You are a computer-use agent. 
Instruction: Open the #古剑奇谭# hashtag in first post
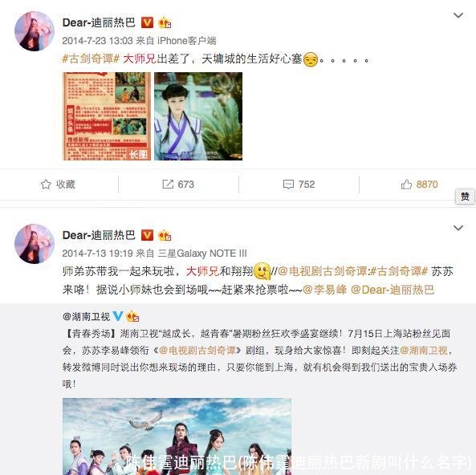pyautogui.click(x=91, y=59)
